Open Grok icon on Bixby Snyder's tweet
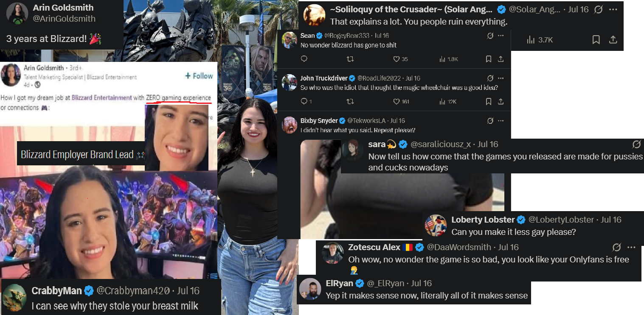Screen dimensions: 644x315 click(490, 121)
